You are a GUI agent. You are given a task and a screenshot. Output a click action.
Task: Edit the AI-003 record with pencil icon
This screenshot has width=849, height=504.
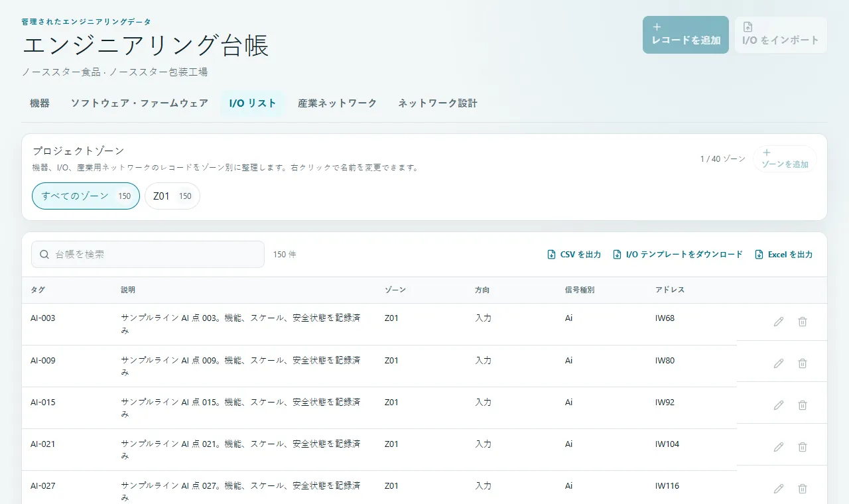coord(779,322)
